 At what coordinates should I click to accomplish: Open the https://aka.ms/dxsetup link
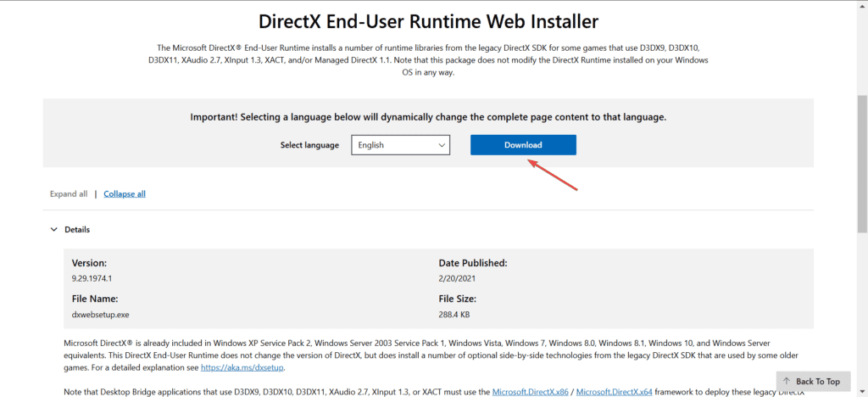pyautogui.click(x=242, y=367)
